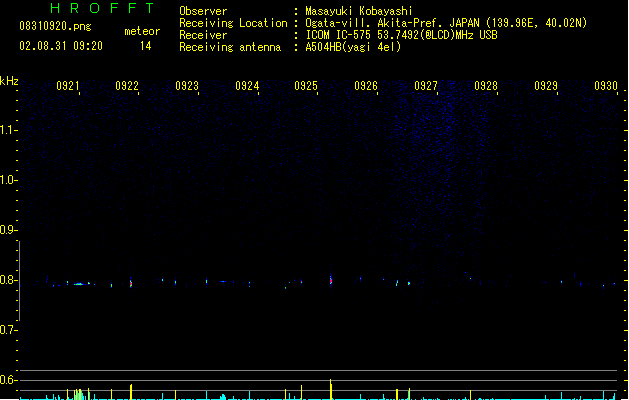
Task: Click the ICOM IC-575 receiver text
Action: click(x=402, y=35)
